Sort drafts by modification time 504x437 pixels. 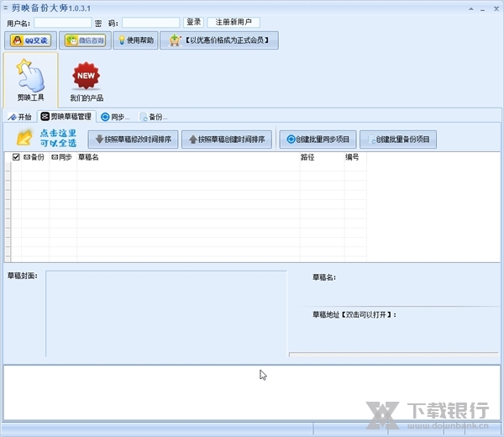pyautogui.click(x=133, y=140)
